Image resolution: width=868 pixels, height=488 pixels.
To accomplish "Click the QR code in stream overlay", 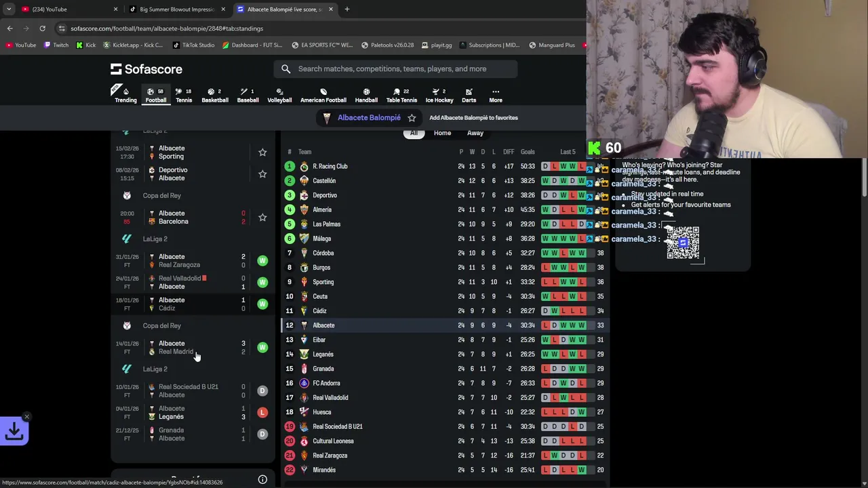I will [683, 243].
